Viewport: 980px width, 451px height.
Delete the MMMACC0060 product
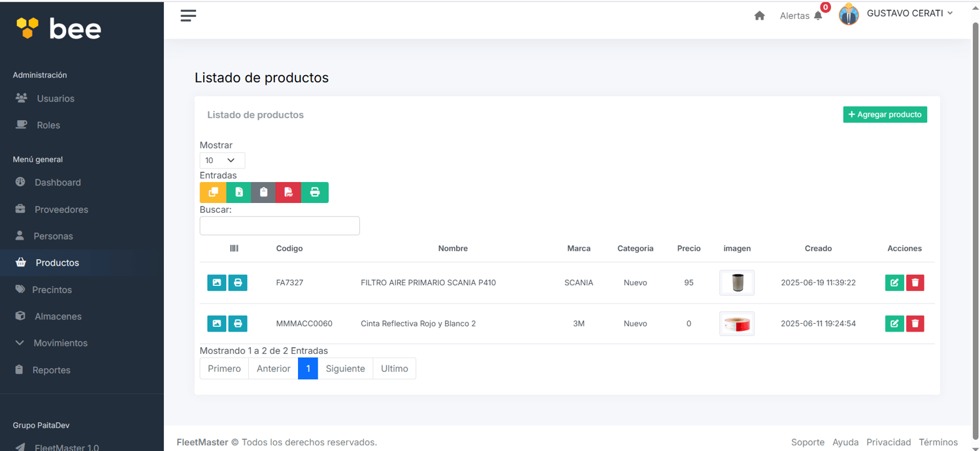tap(915, 324)
